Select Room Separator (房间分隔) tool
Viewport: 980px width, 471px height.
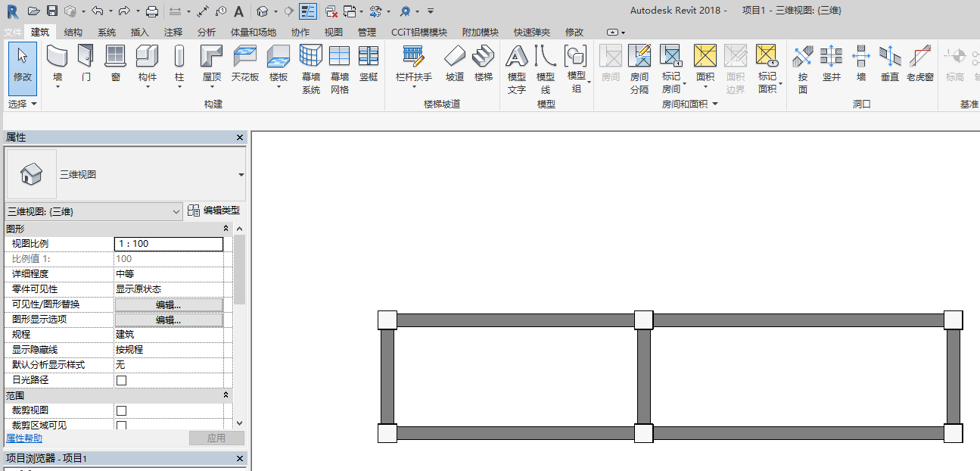639,69
